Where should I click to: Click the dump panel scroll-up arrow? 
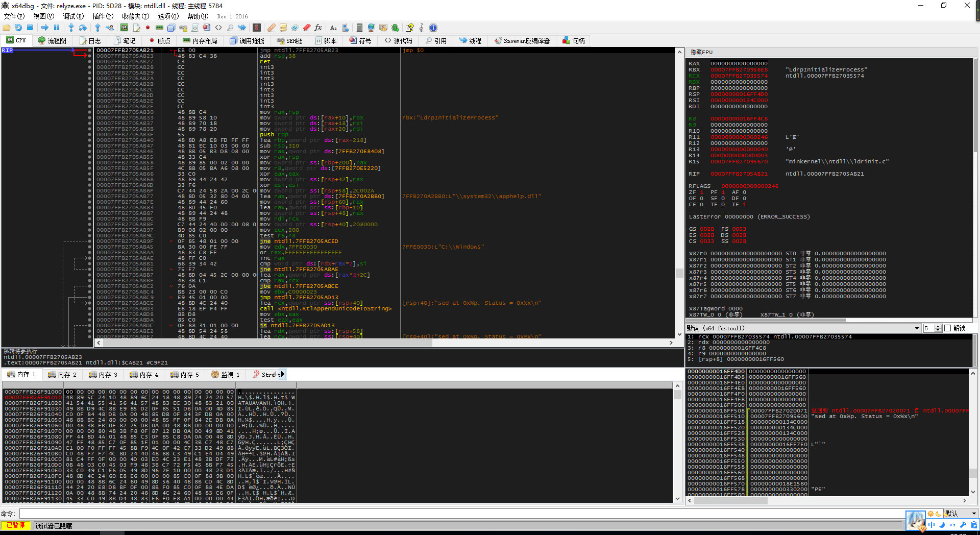677,385
